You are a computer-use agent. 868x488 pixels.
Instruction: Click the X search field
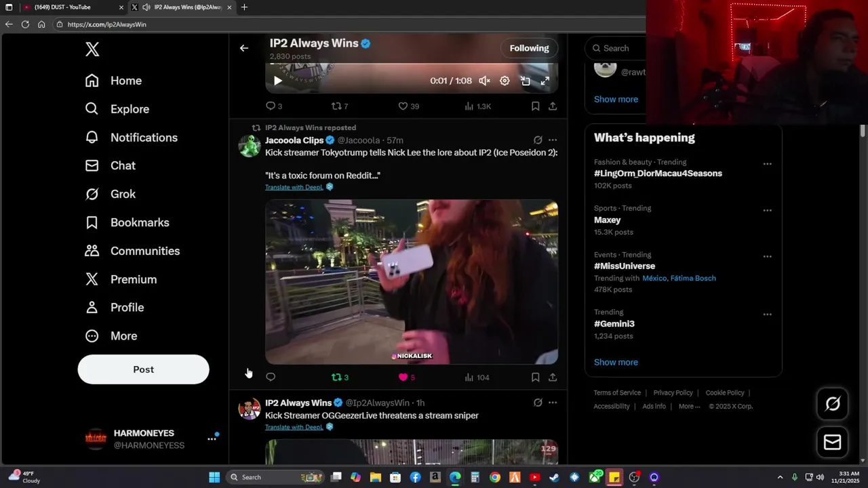[617, 48]
